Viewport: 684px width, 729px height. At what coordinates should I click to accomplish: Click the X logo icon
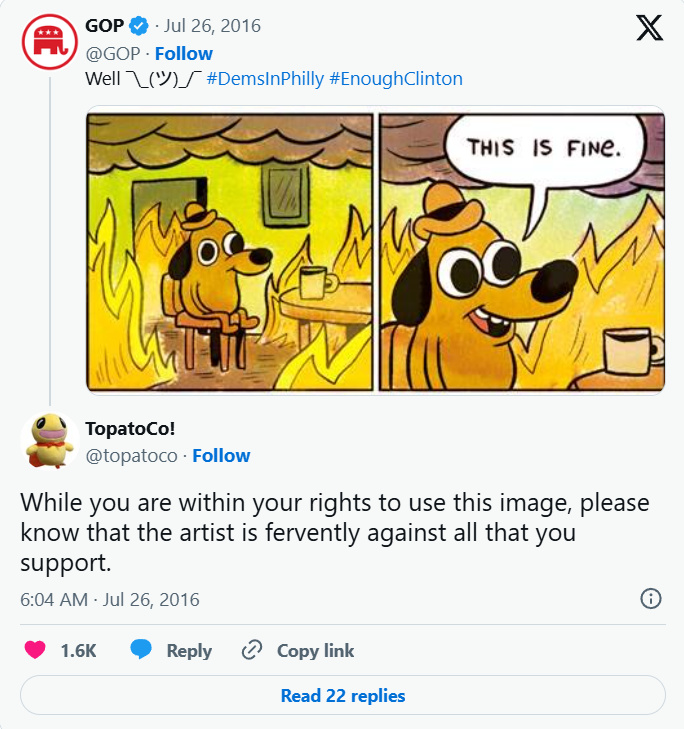(x=649, y=29)
